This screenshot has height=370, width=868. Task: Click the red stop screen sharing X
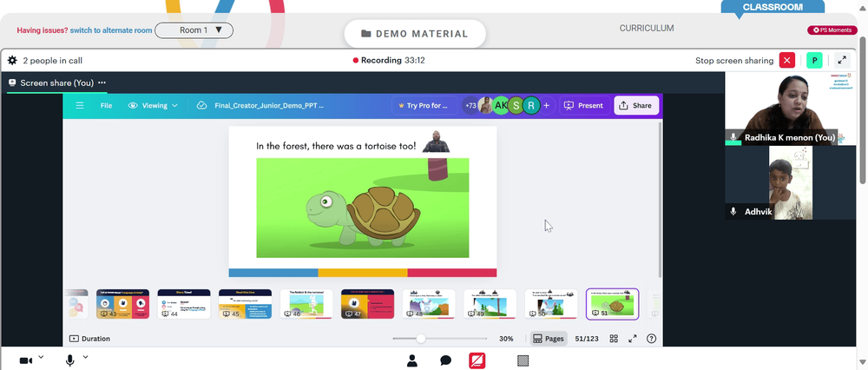[x=786, y=61]
